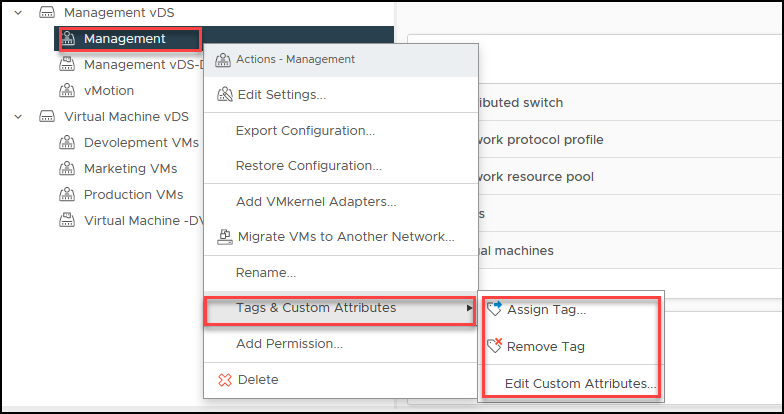Image resolution: width=784 pixels, height=414 pixels.
Task: Select Marketing VMs in the tree
Action: 130,168
